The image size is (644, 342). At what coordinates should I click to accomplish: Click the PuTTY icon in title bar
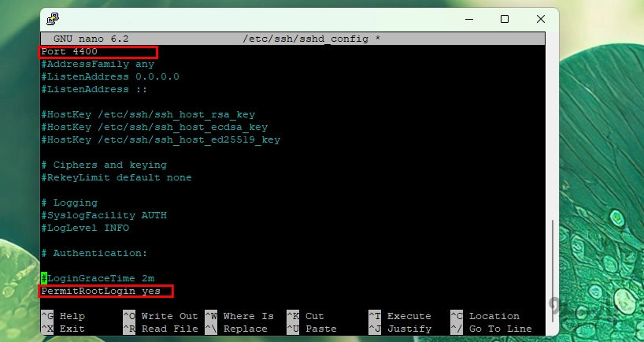pos(52,19)
